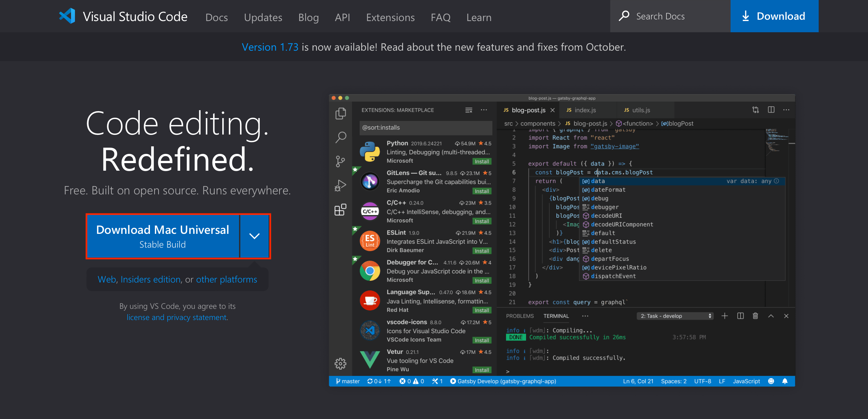The width and height of the screenshot is (868, 419).
Task: Select the Source Control branch icon
Action: pos(340,161)
